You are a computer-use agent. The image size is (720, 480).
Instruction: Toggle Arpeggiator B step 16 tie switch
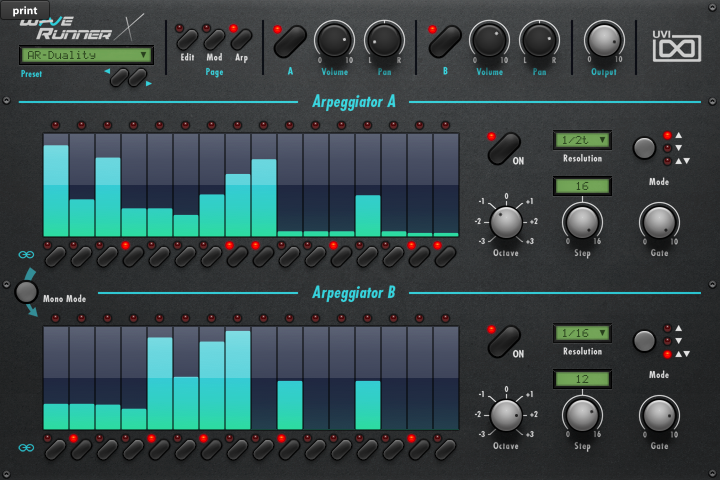[x=445, y=449]
